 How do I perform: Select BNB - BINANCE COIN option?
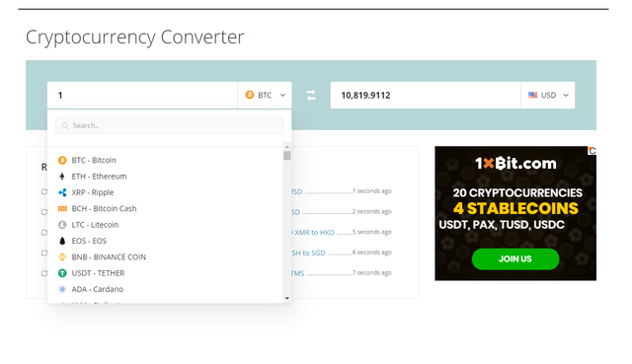point(165,256)
